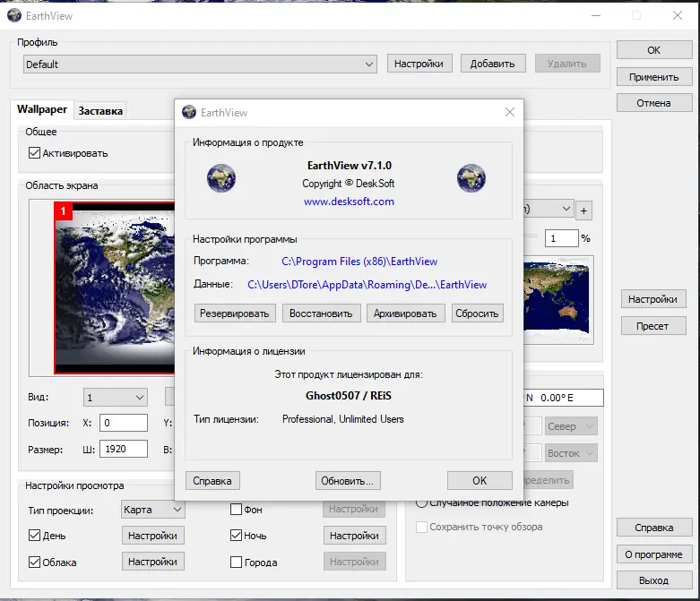The height and width of the screenshot is (601, 700).
Task: Click the percent value input field
Action: coord(562,238)
